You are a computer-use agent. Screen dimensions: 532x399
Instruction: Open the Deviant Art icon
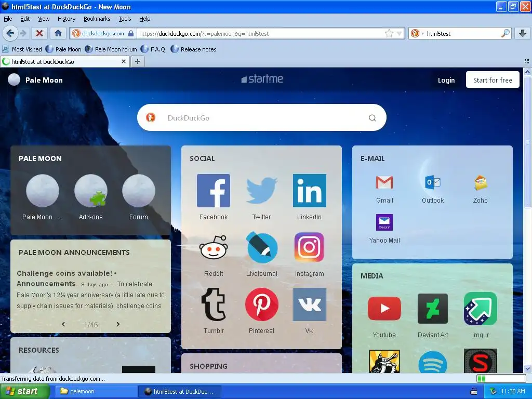coord(433,309)
